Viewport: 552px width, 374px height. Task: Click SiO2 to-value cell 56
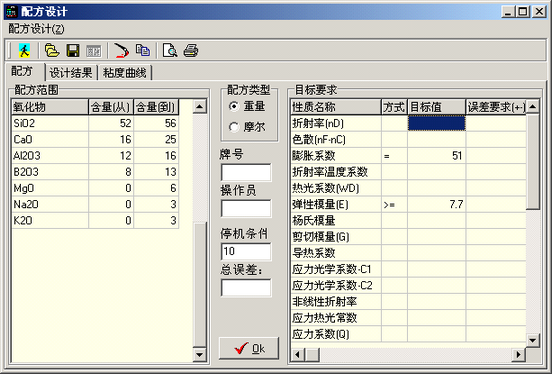[x=156, y=123]
